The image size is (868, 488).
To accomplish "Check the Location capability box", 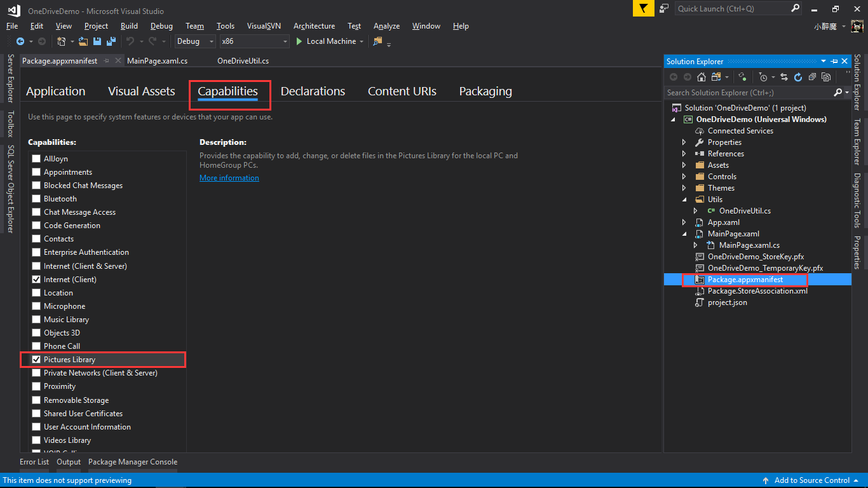I will click(x=36, y=293).
